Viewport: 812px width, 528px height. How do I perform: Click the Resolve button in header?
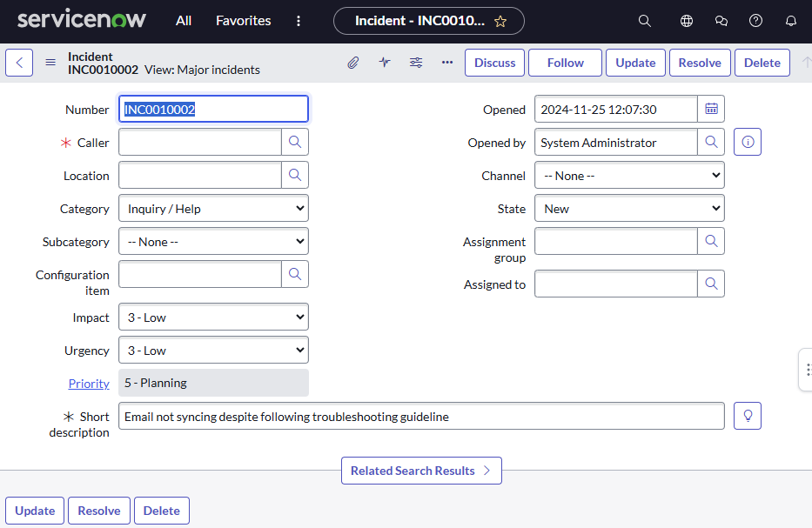point(700,63)
